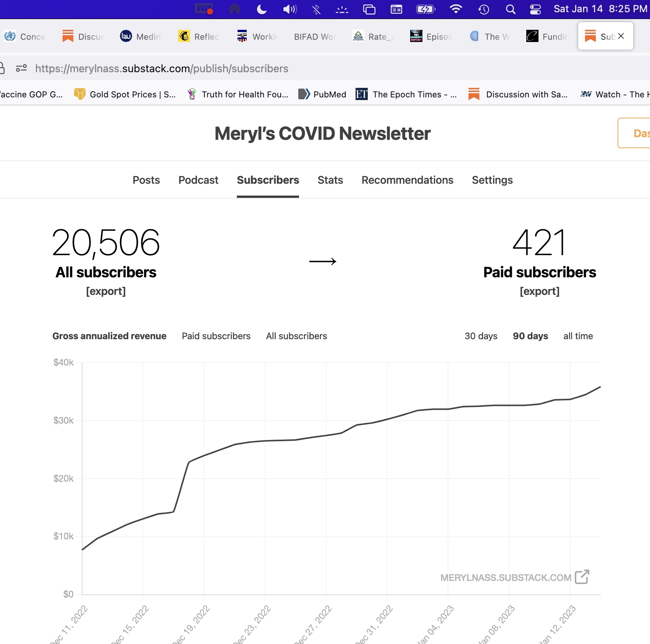
Task: Click the Spotlight search magnifier icon
Action: (510, 9)
